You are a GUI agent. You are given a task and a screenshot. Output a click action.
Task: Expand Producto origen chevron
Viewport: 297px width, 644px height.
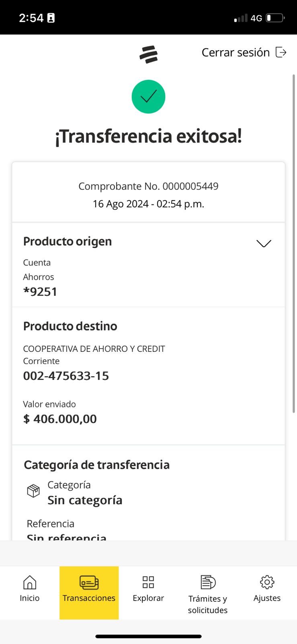point(264,243)
